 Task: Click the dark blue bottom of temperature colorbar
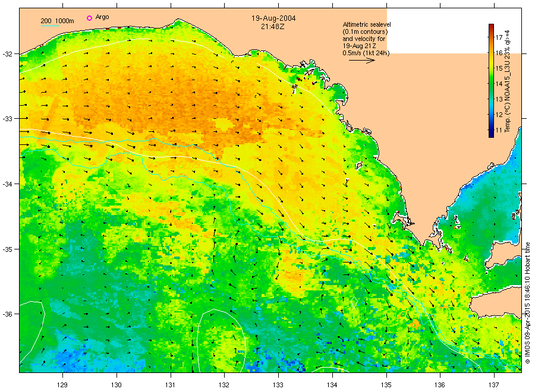point(491,134)
